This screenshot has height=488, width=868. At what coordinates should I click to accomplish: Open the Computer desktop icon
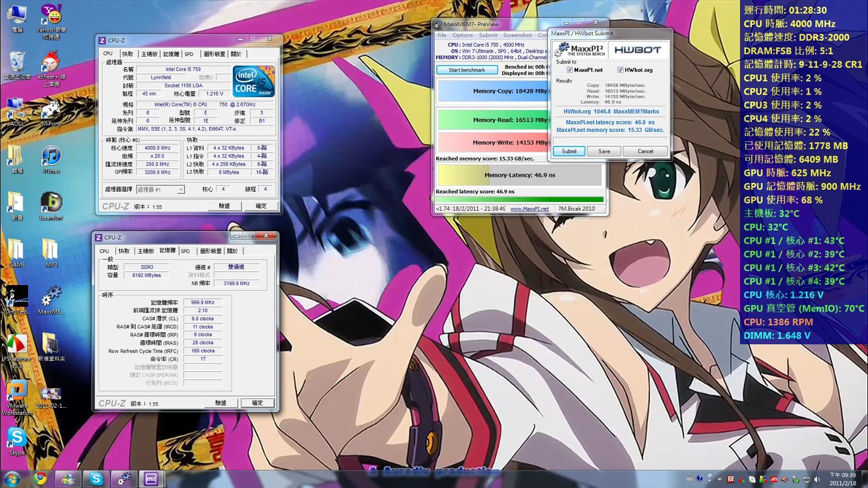(17, 18)
